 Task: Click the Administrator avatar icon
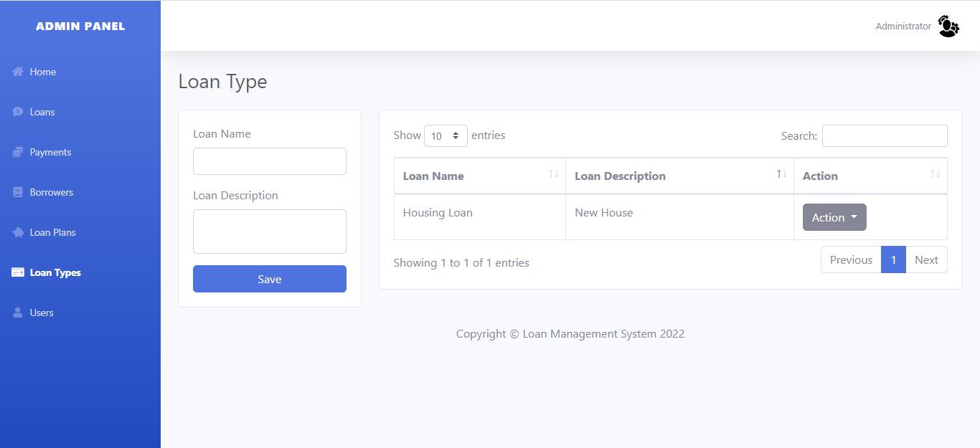[948, 27]
